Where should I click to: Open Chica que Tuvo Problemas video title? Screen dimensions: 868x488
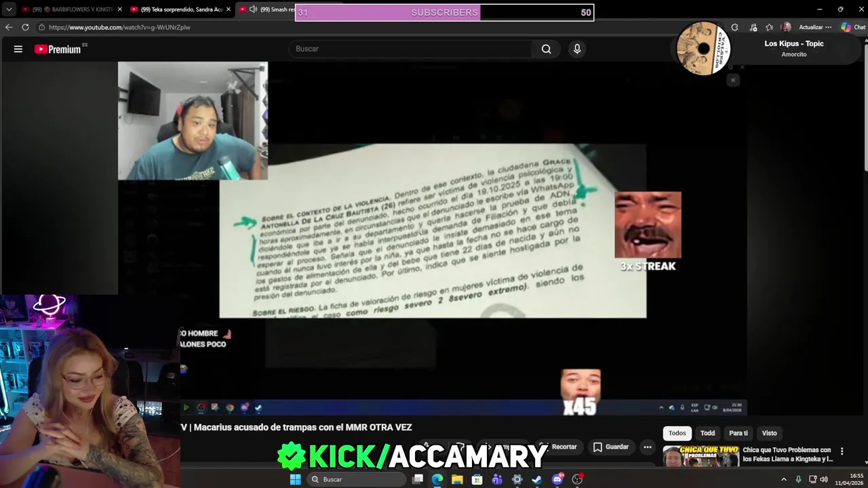click(x=788, y=454)
